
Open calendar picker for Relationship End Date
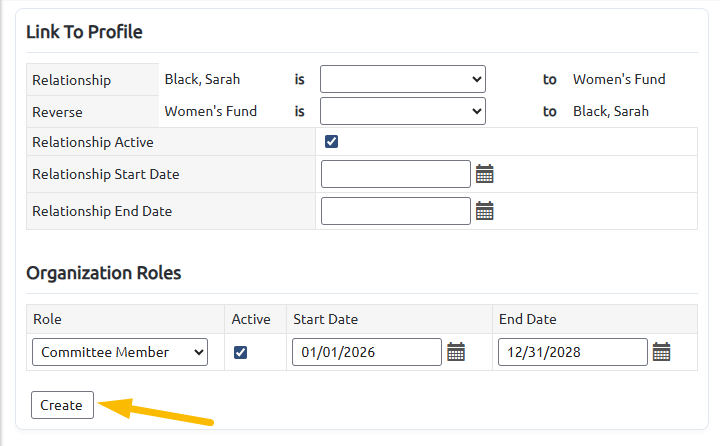tap(484, 211)
